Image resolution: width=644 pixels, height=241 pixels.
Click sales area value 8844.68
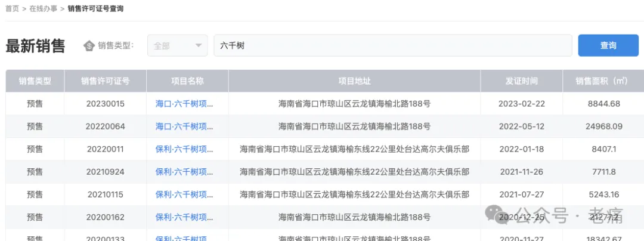click(x=603, y=104)
